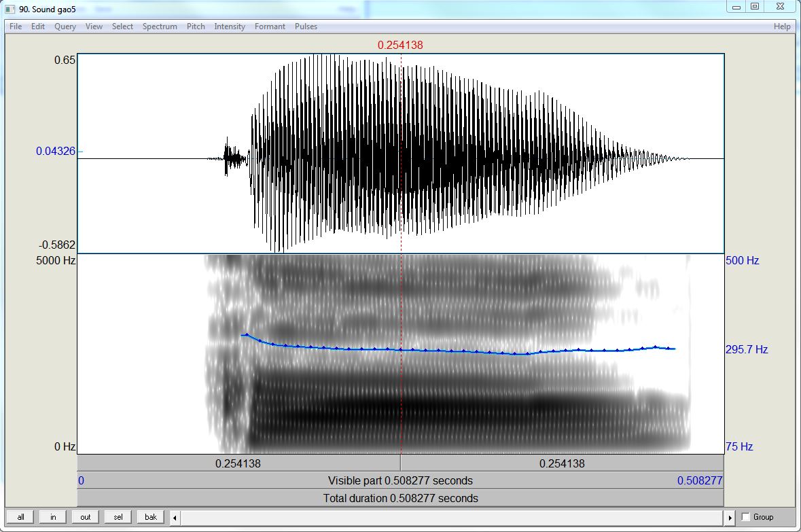
Task: Play the left 0.254138 segment bar
Action: tap(238, 463)
